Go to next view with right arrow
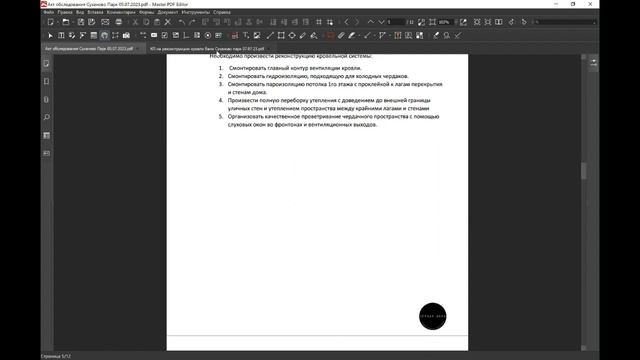Image resolution: width=640 pixels, height=360 pixels. [x=357, y=22]
